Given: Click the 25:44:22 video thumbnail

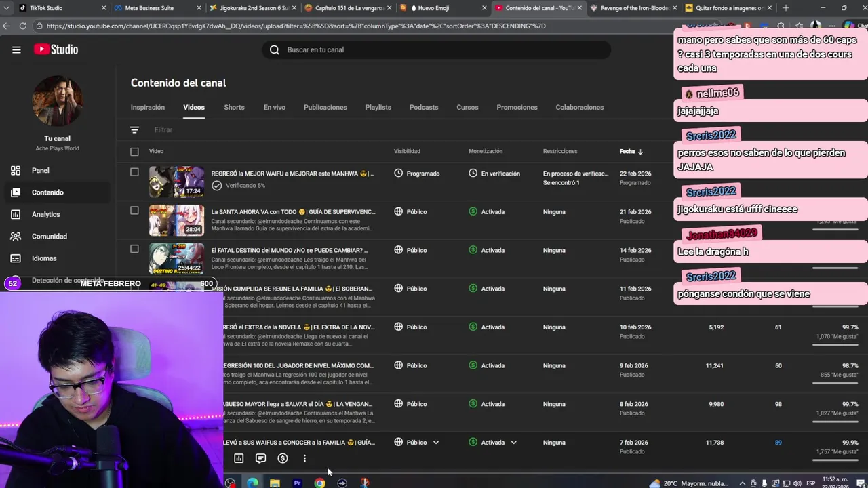Looking at the screenshot, I should 176,258.
